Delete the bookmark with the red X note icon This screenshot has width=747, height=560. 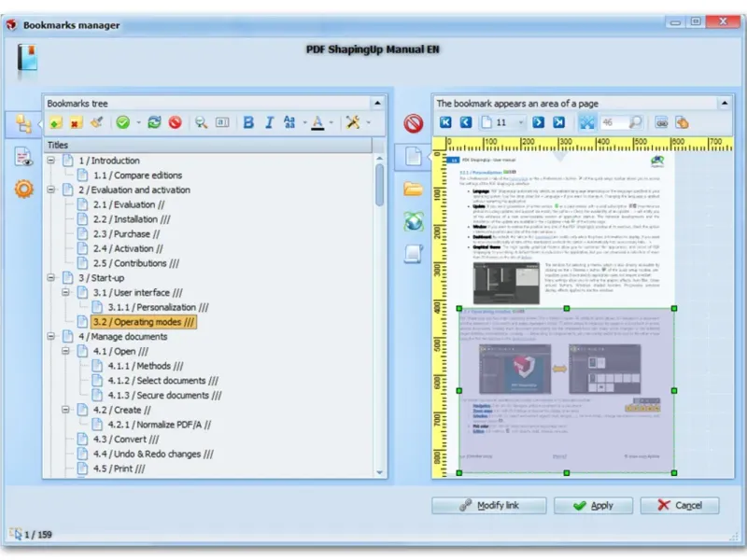[x=76, y=123]
